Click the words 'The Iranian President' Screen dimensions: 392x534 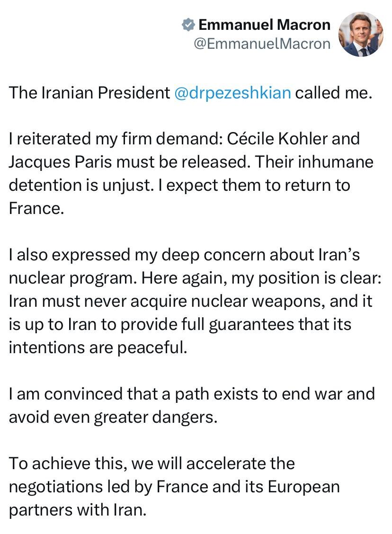89,93
